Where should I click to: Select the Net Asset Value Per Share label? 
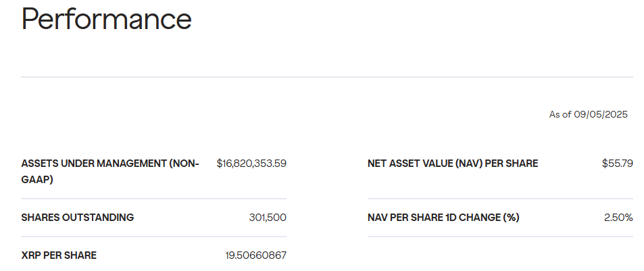[453, 164]
